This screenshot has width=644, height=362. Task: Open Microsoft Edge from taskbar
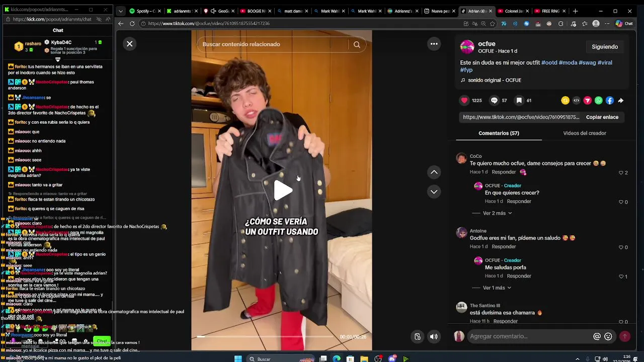click(x=337, y=359)
